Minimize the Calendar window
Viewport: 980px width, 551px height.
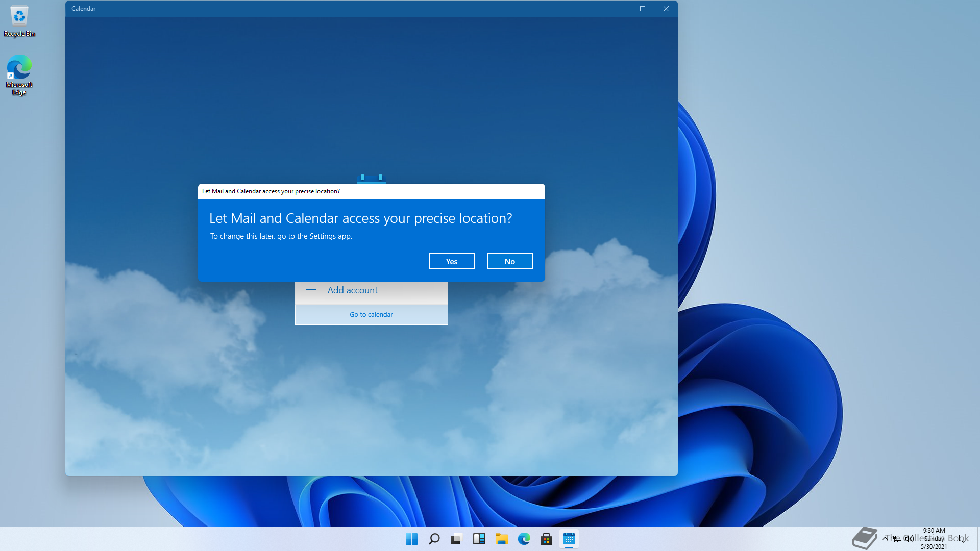(619, 9)
